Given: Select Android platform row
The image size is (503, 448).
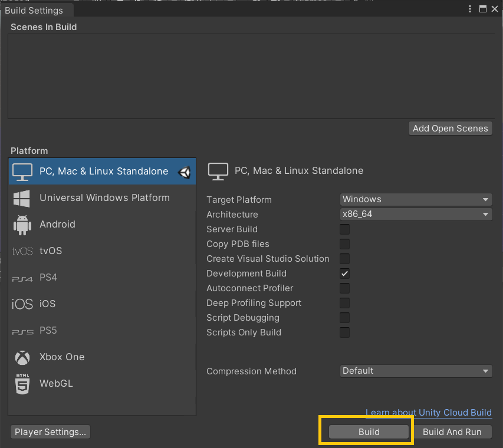Looking at the screenshot, I should click(102, 225).
